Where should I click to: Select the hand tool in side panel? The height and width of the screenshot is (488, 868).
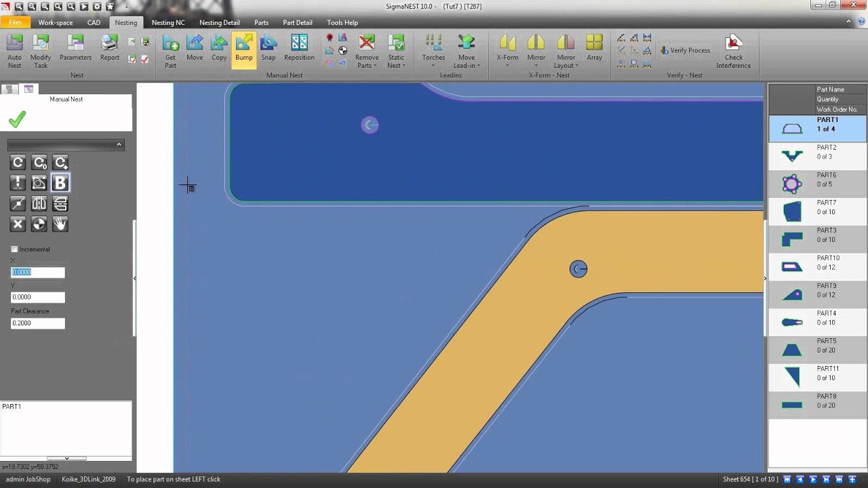click(x=60, y=224)
